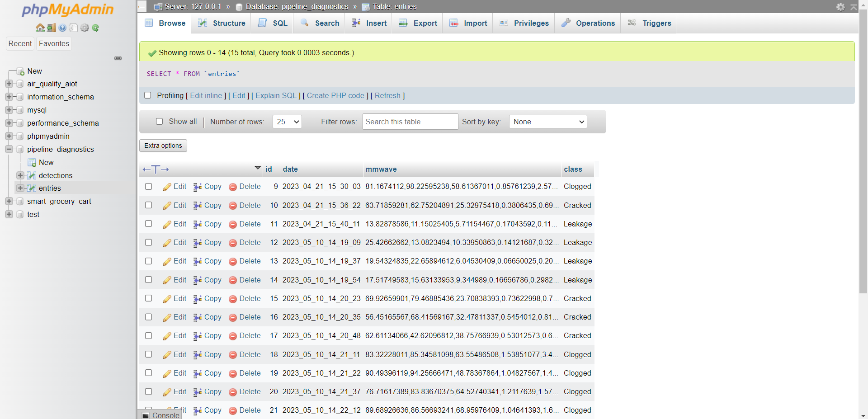Open the Export tab
The height and width of the screenshot is (419, 868).
(x=416, y=23)
